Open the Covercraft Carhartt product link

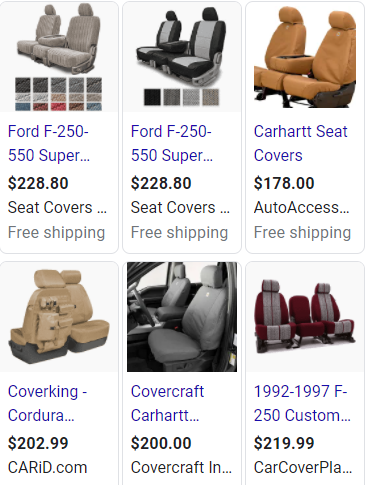point(167,403)
